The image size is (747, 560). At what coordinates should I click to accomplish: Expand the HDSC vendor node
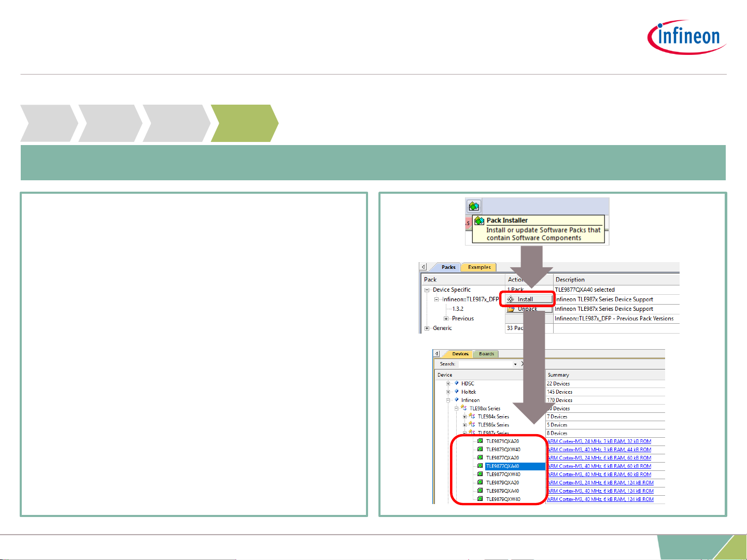coord(448,384)
